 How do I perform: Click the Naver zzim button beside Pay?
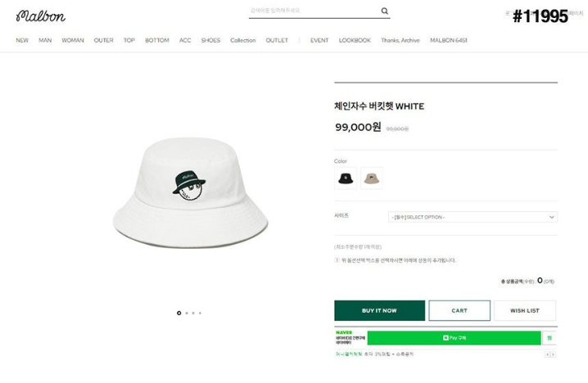tap(550, 338)
